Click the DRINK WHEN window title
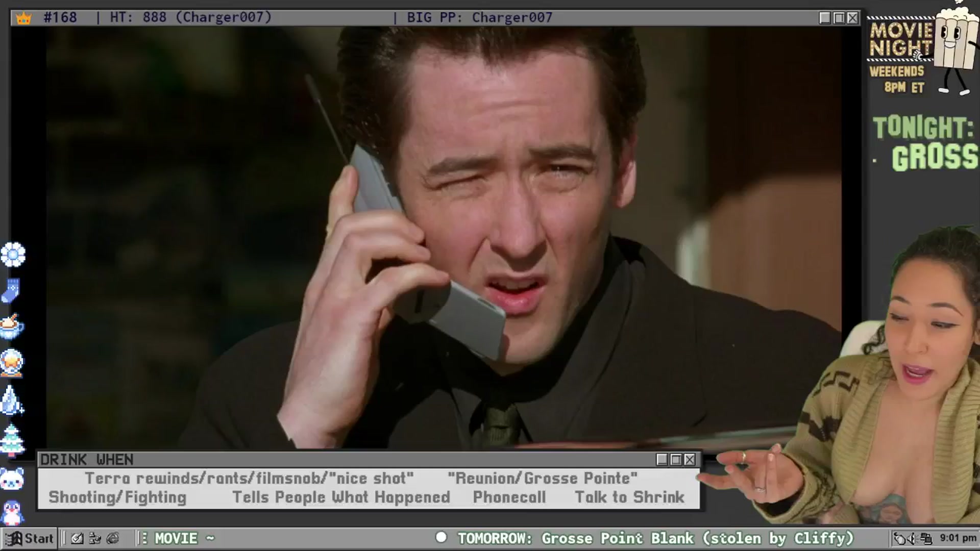Image resolution: width=980 pixels, height=551 pixels. (87, 460)
